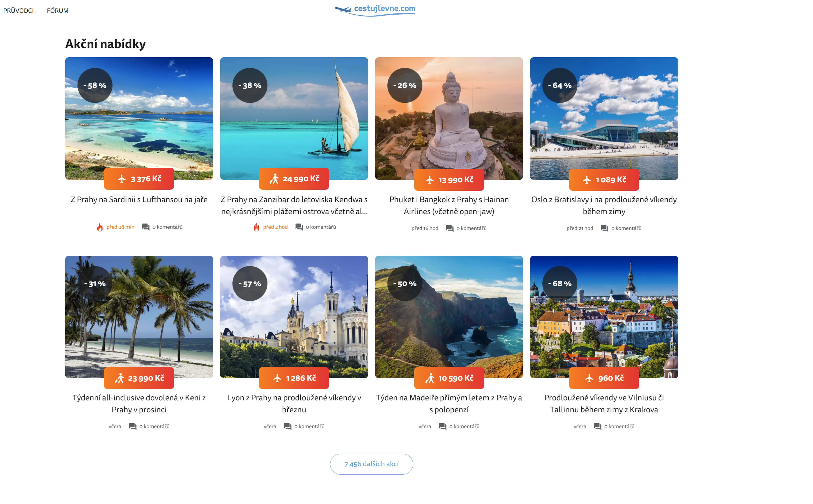Image resolution: width=813 pixels, height=504 pixels.
Task: Open the PRŮVODCI menu item
Action: 18,11
